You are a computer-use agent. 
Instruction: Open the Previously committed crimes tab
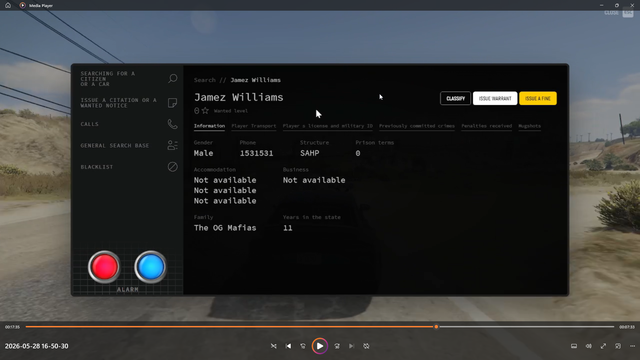[x=417, y=126]
